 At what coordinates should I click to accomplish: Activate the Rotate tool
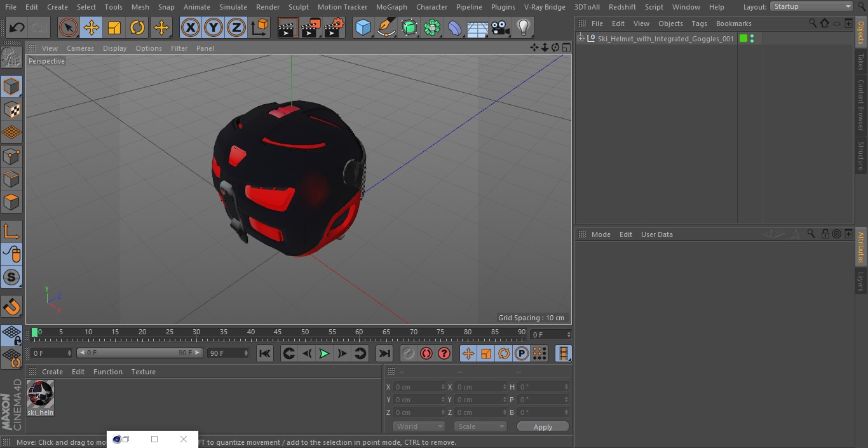[137, 28]
